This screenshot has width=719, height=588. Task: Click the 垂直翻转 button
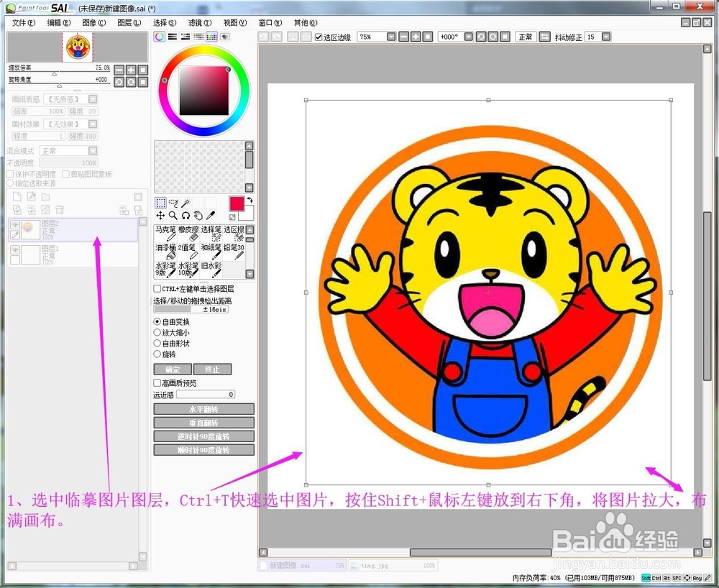tap(203, 423)
